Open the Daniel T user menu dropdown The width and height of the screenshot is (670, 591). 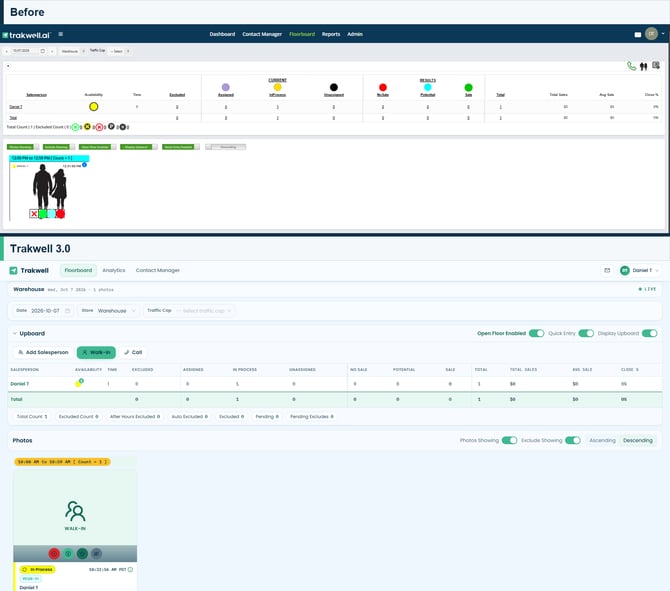tap(639, 271)
